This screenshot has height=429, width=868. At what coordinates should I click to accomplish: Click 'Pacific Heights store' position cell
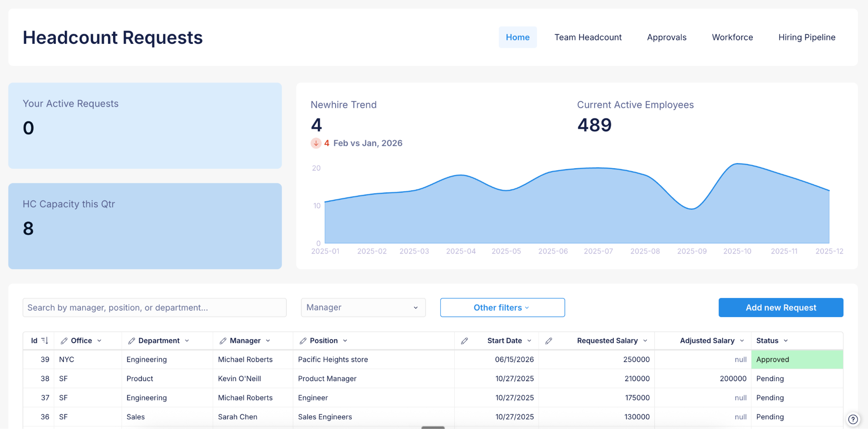coord(373,359)
